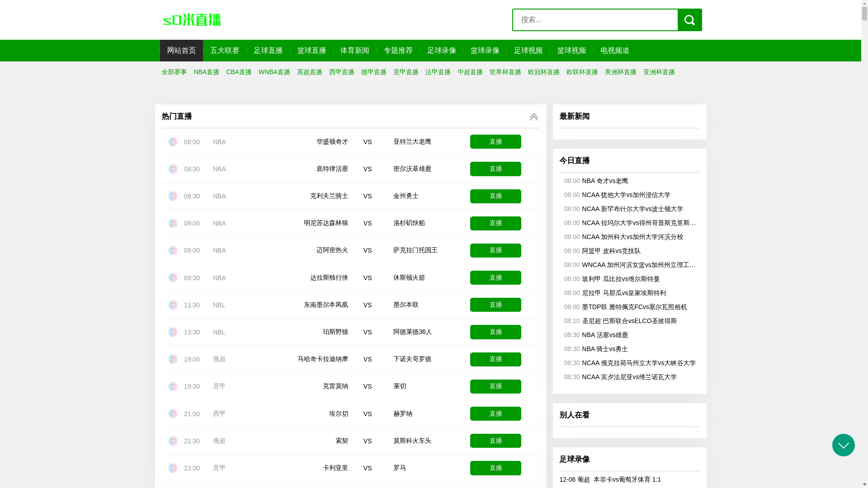Click the 德甲直播 link
Image resolution: width=868 pixels, height=488 pixels.
click(x=374, y=72)
